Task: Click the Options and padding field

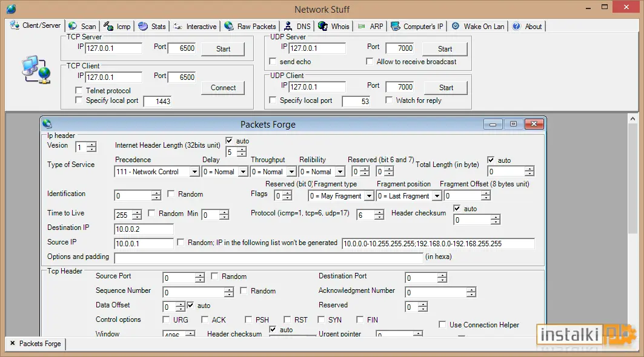Action: pos(268,258)
